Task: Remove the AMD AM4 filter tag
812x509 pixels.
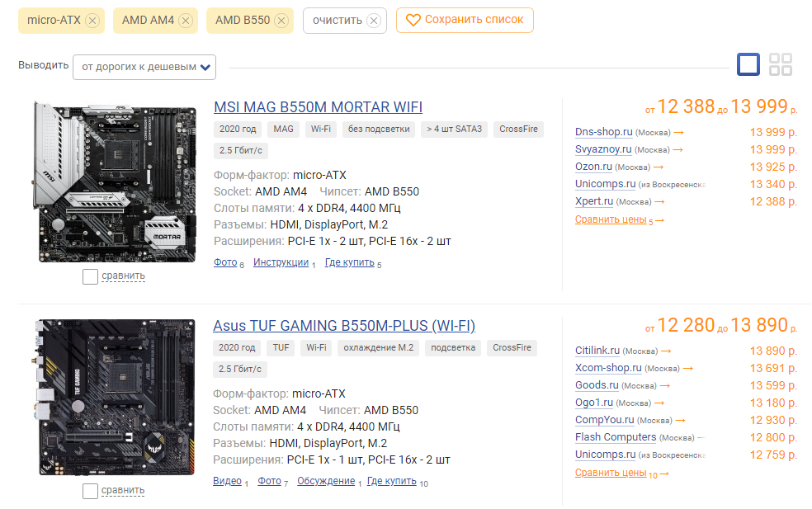Action: pyautogui.click(x=186, y=21)
